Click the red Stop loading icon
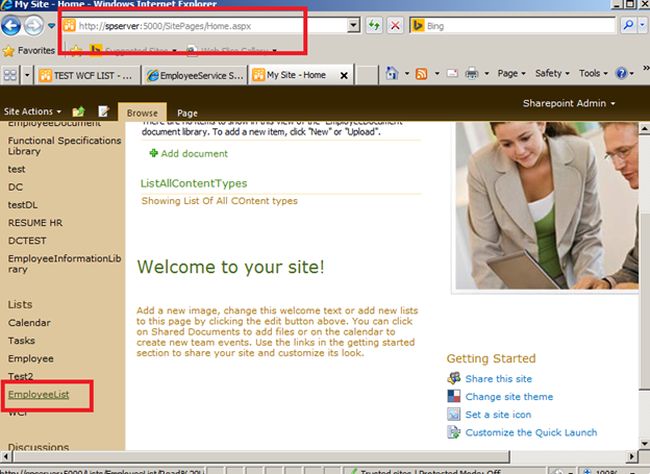Image resolution: width=650 pixels, height=474 pixels. coord(395,26)
